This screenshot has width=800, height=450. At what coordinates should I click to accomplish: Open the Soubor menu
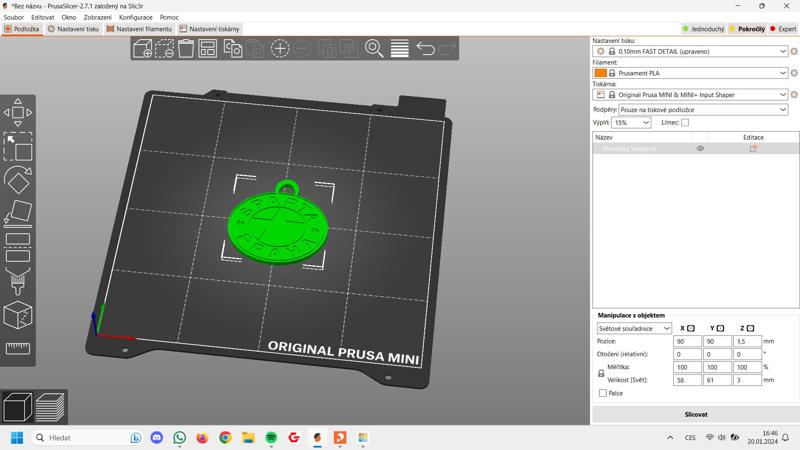[14, 17]
